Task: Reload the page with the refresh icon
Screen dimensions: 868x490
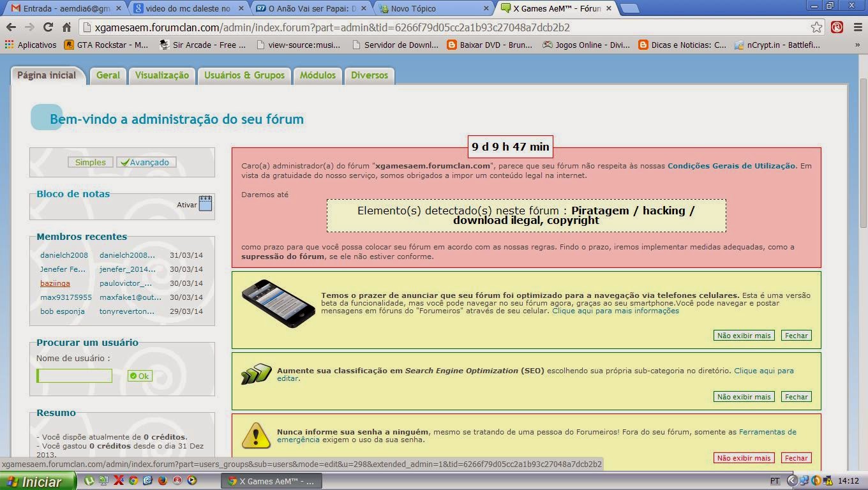Action: (48, 27)
